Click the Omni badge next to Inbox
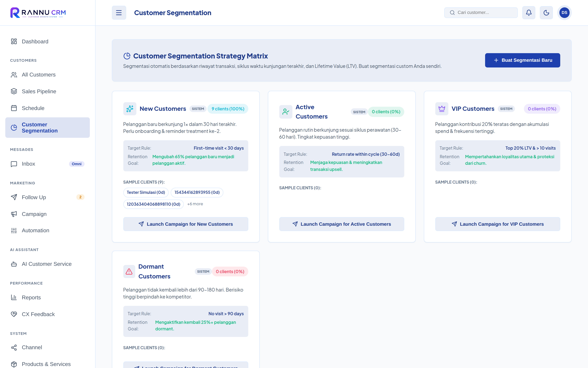Image resolution: width=588 pixels, height=368 pixels. (77, 164)
